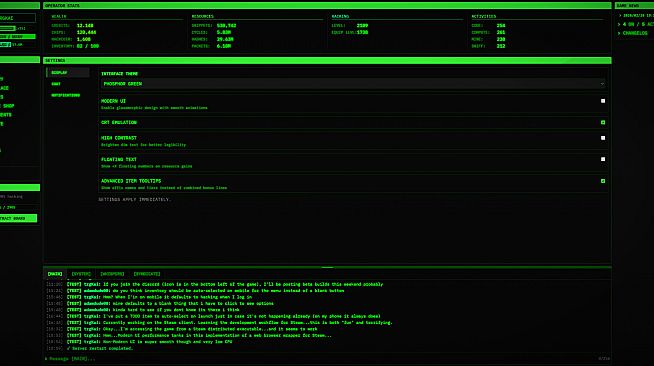Click the Code value in Activities
This screenshot has height=366, width=654.
point(501,26)
